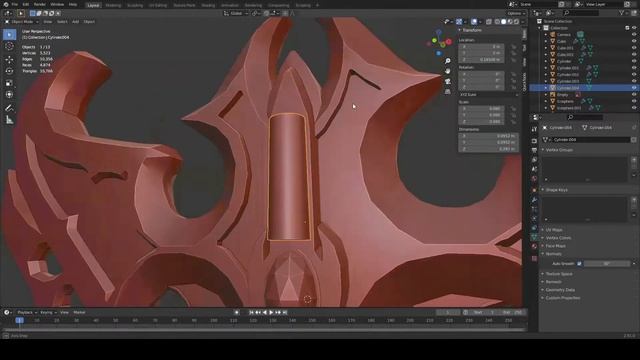Select the Annotate tool
This screenshot has height=360, width=640.
9,108
